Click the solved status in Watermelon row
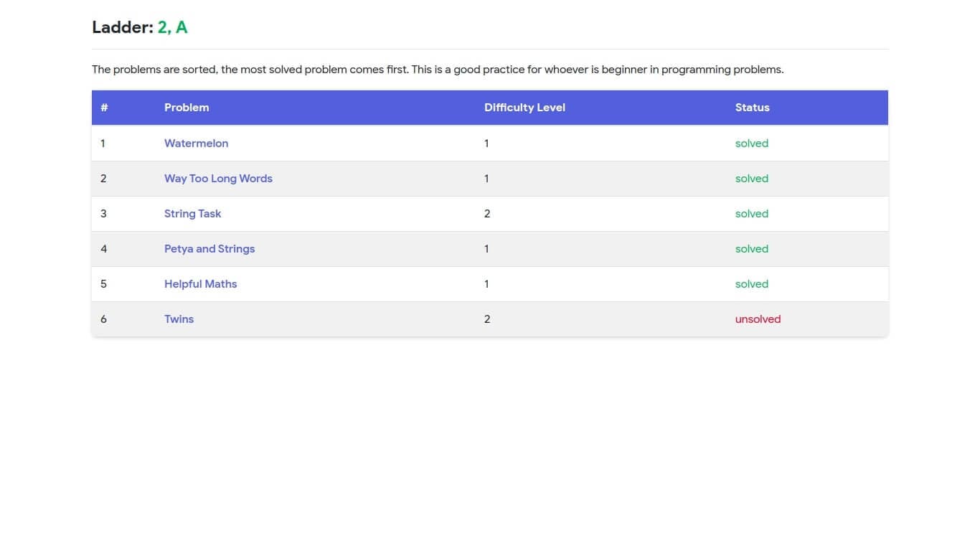980x551 pixels. click(x=751, y=143)
